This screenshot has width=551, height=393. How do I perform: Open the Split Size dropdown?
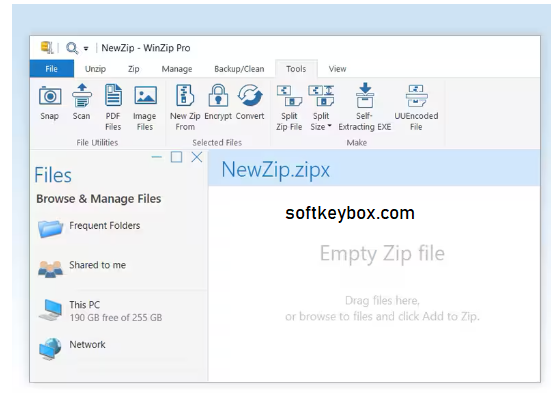click(321, 108)
